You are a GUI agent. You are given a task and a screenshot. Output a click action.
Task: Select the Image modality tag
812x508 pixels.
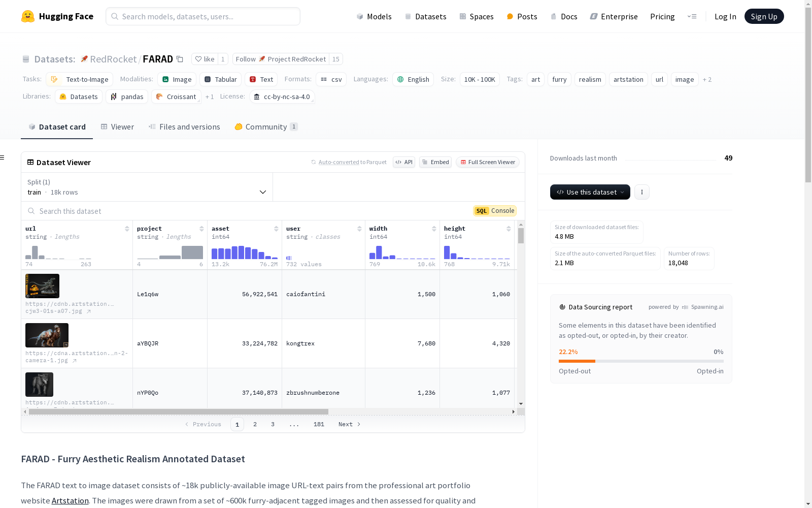pos(177,79)
